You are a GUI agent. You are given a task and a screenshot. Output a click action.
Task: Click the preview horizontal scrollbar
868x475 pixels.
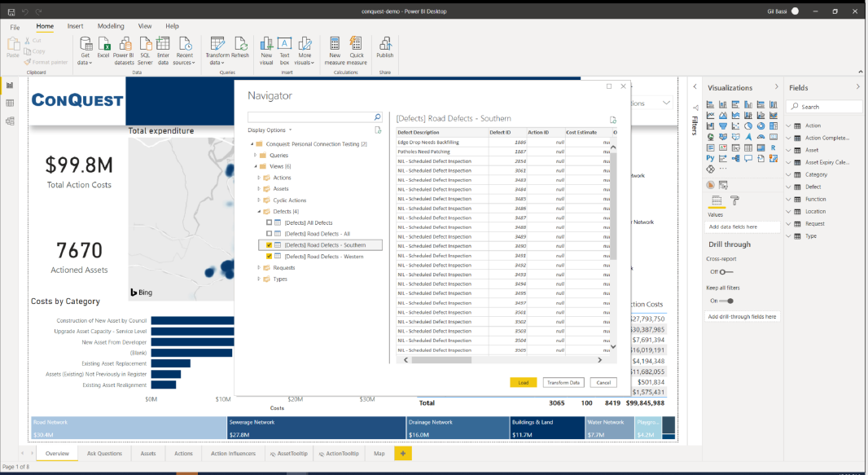point(441,360)
